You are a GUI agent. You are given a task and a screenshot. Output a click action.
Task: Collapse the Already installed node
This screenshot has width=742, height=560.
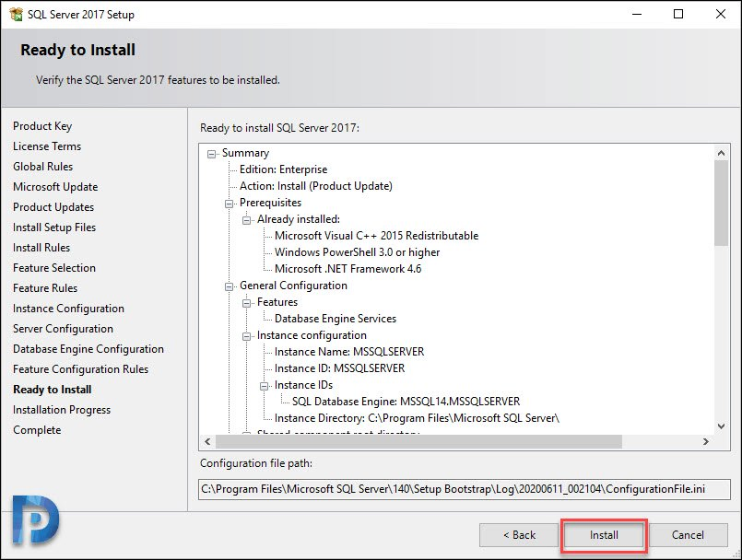click(246, 220)
